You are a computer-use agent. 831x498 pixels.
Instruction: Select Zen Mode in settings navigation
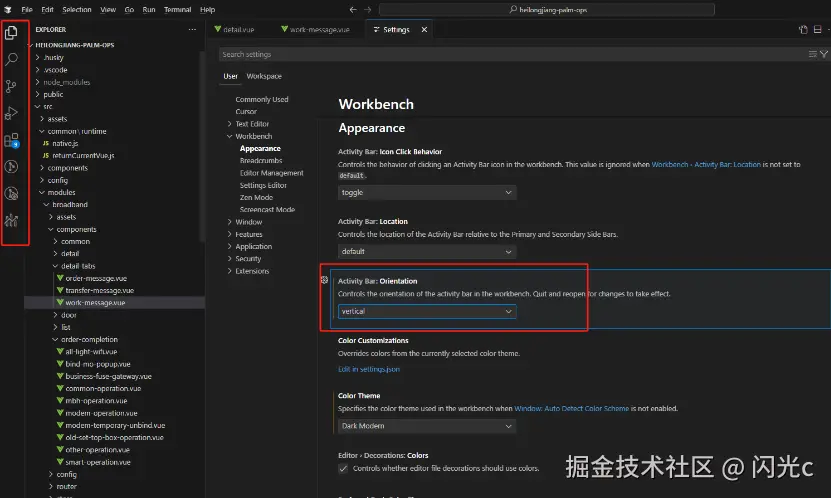tap(256, 197)
